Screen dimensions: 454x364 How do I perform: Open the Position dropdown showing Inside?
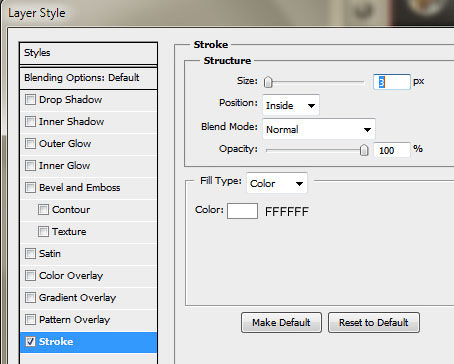point(291,105)
